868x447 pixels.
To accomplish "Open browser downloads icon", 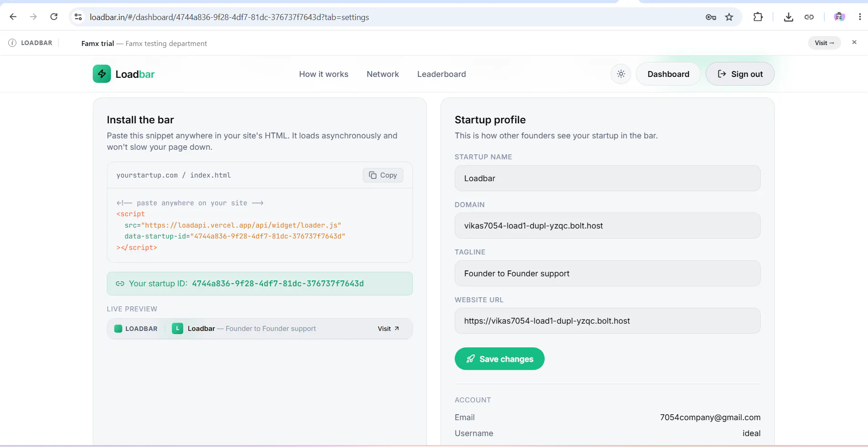I will [x=789, y=17].
